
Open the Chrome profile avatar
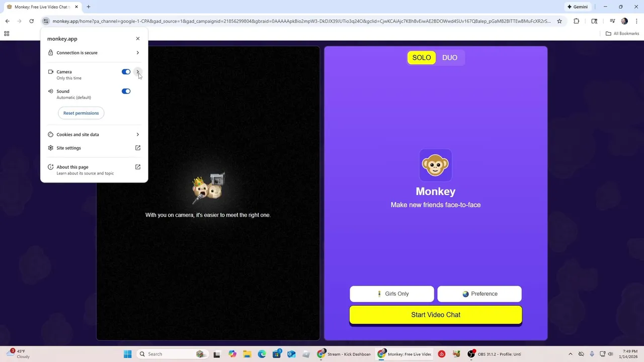click(624, 21)
